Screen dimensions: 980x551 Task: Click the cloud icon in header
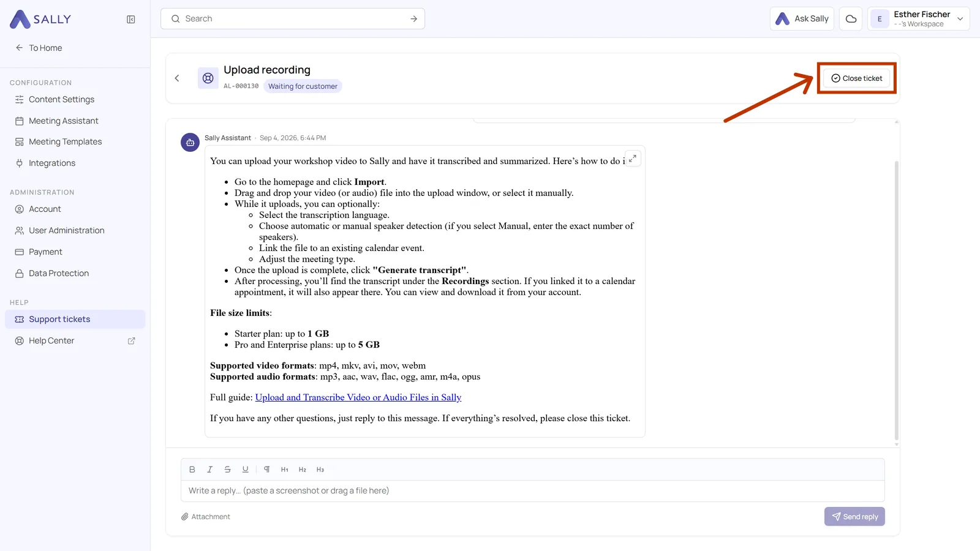click(851, 19)
